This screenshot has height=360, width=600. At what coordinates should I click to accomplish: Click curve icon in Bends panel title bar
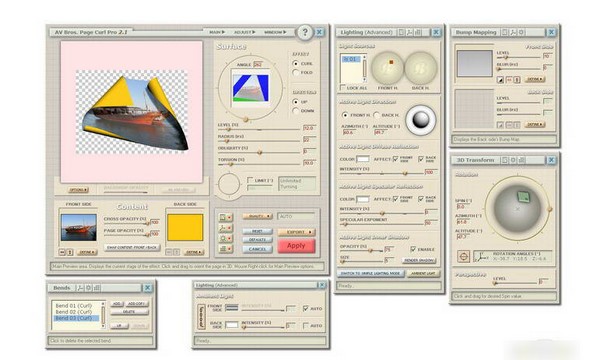(x=80, y=288)
